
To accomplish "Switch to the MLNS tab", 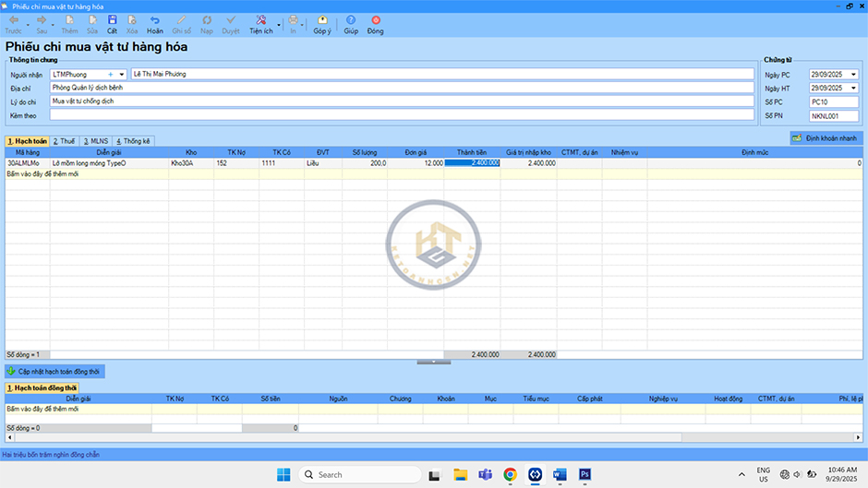I will click(x=95, y=141).
